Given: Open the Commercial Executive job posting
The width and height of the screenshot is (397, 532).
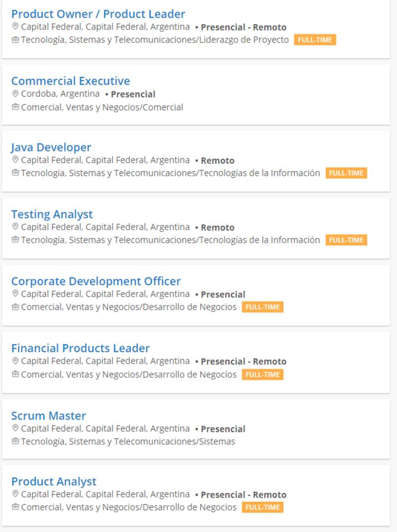Looking at the screenshot, I should tap(70, 81).
